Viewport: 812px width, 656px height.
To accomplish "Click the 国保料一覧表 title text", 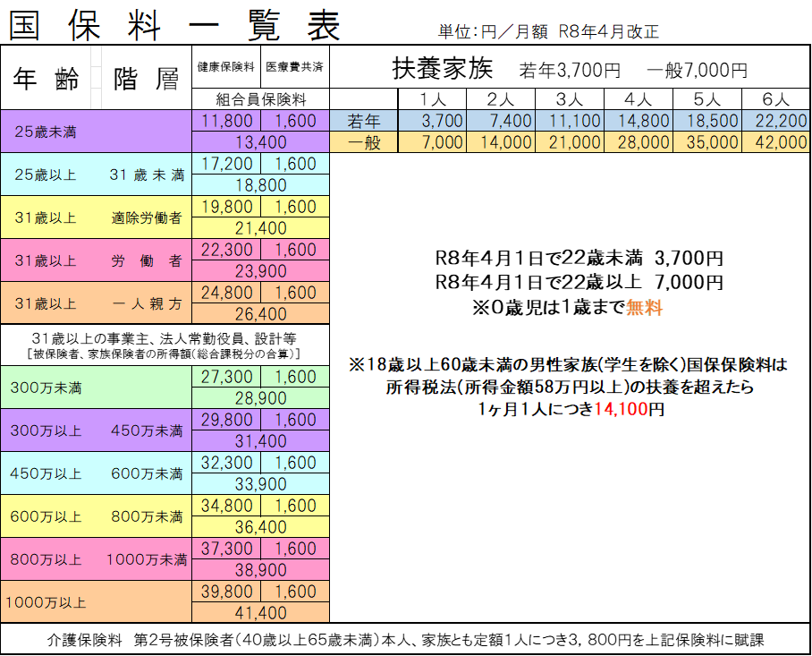I will pos(175,27).
